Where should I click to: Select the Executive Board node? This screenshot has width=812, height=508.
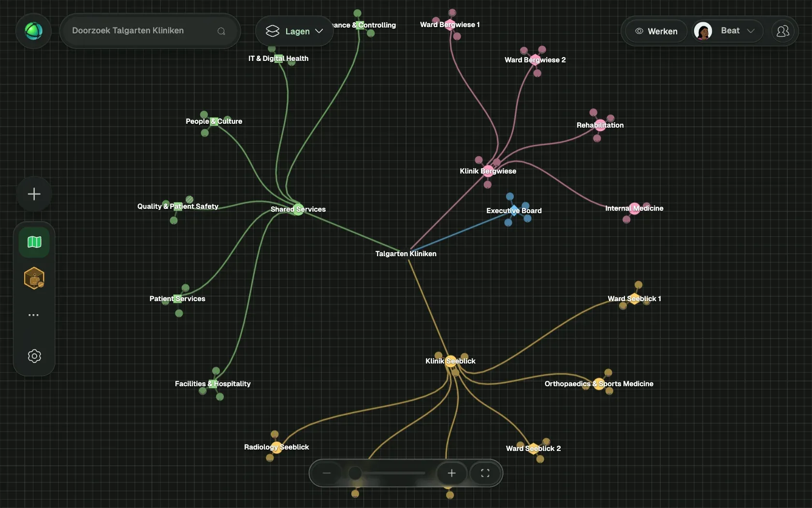coord(514,211)
